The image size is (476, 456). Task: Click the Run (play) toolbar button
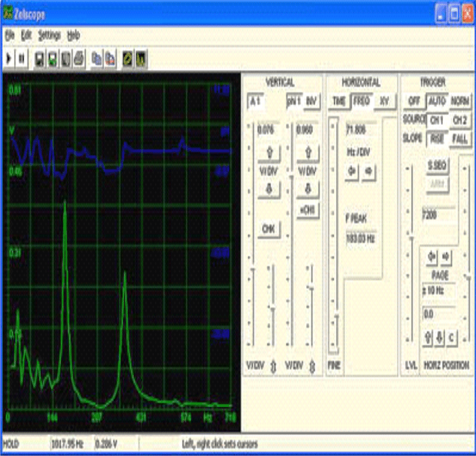point(9,58)
